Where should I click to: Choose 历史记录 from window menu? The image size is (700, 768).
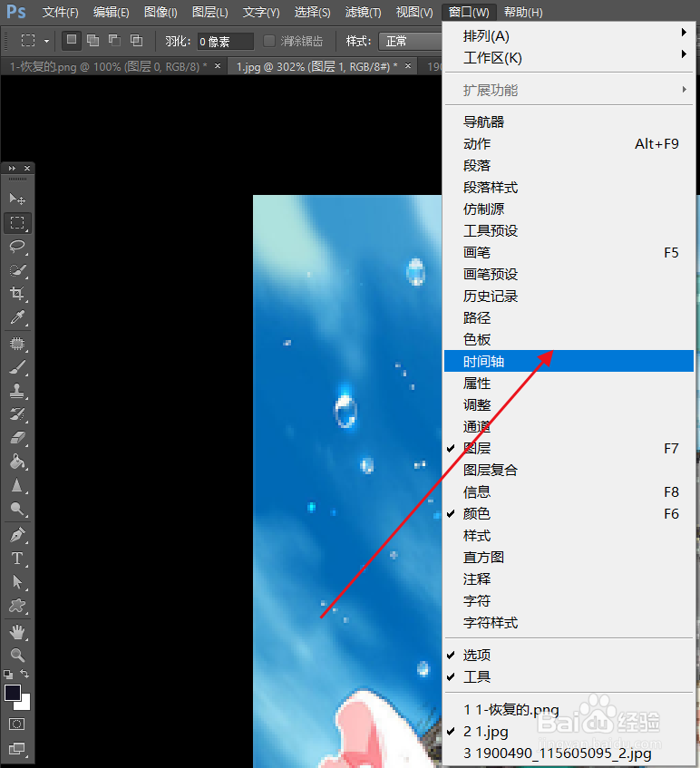569,296
